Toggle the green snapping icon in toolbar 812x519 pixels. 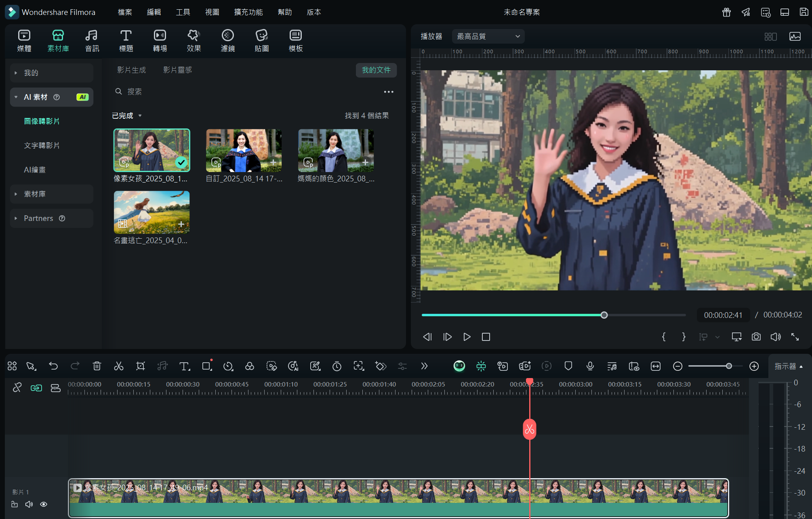click(481, 366)
